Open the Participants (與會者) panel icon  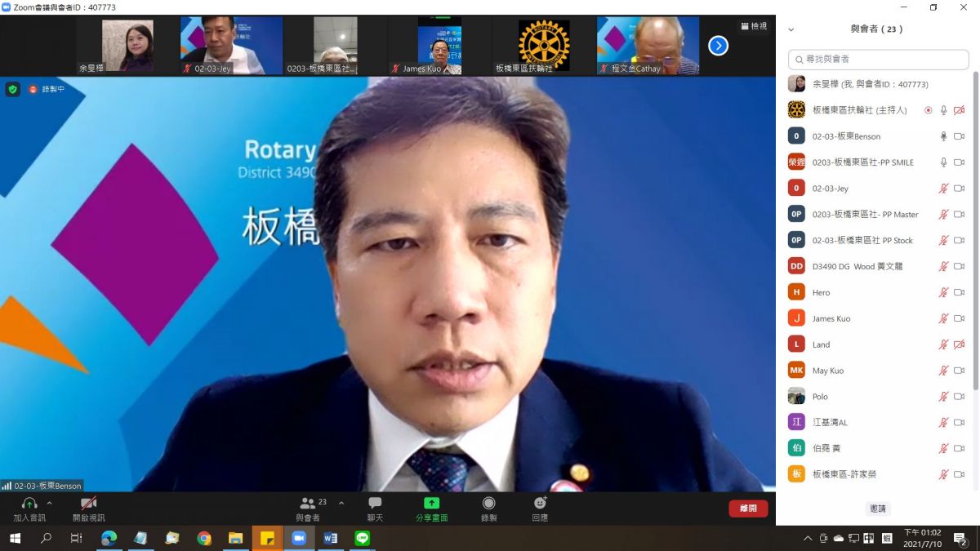(x=308, y=504)
